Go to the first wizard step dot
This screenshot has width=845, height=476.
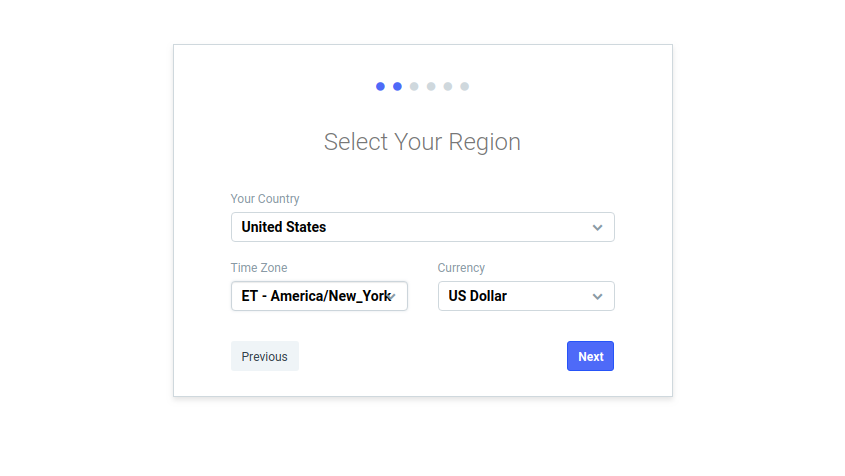pos(380,86)
